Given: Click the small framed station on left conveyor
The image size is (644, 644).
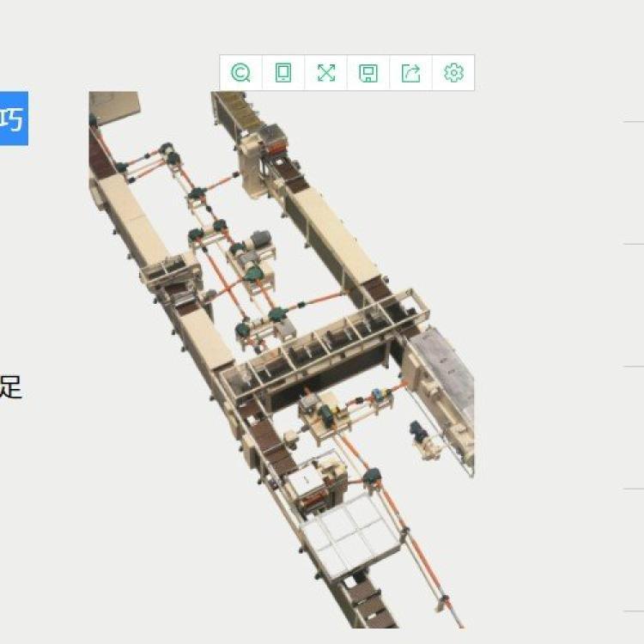Looking at the screenshot, I should point(173,274).
